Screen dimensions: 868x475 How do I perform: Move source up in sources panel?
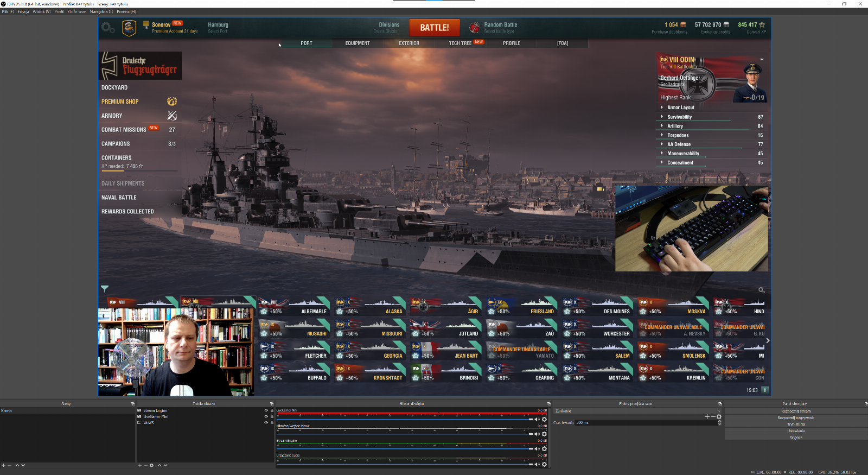pyautogui.click(x=159, y=465)
